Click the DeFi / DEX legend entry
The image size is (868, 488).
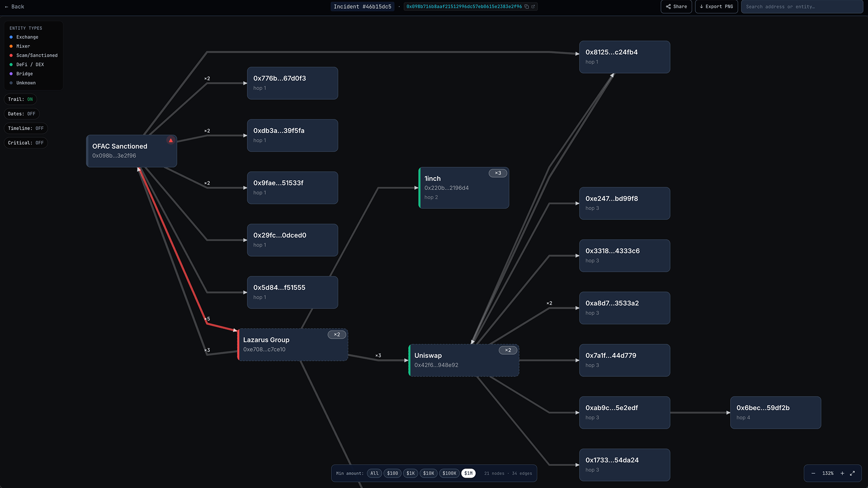tap(27, 65)
